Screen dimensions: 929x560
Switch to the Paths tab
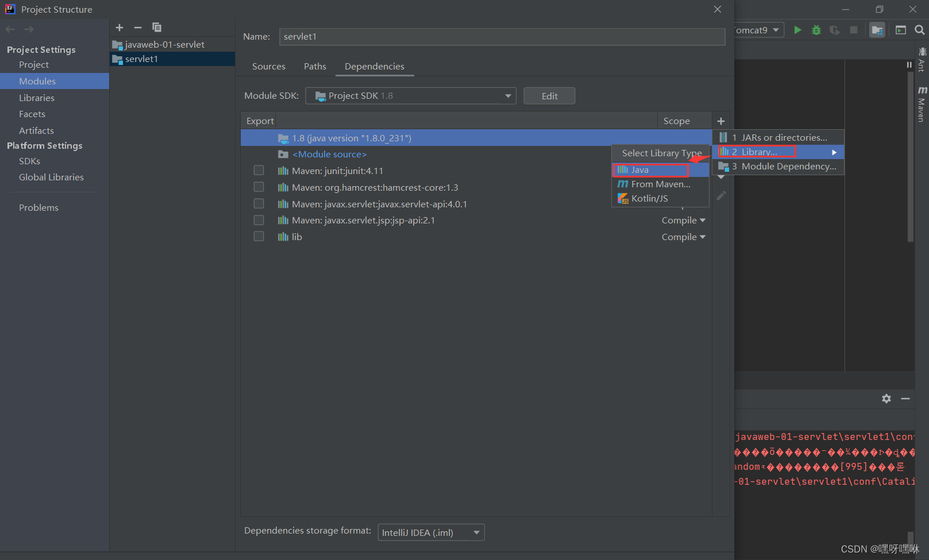click(315, 67)
